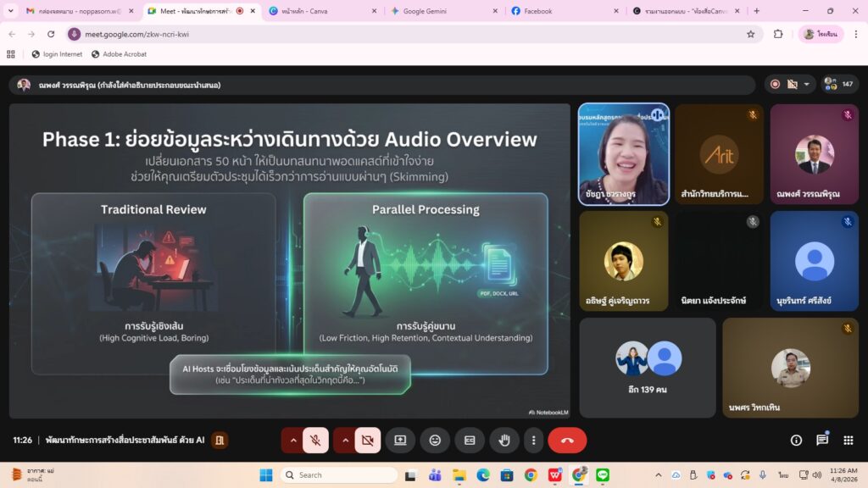Expand audio settings arrow beside microphone

(293, 441)
